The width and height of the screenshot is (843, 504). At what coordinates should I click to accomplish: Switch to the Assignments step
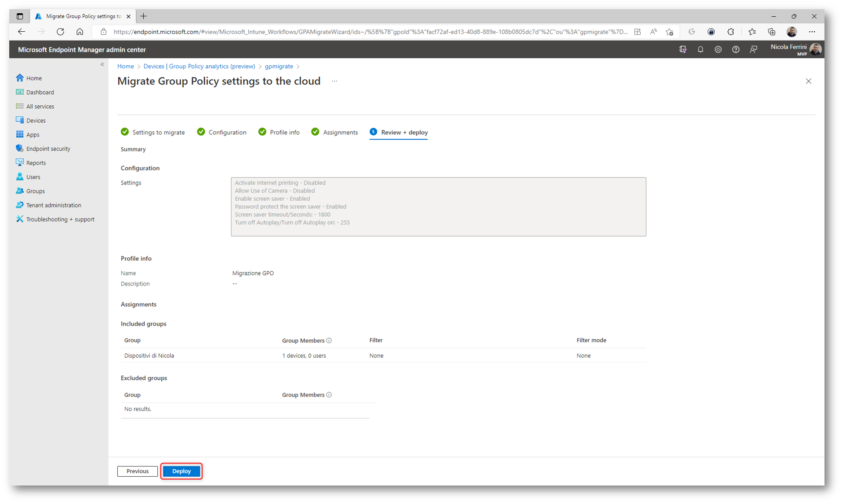point(340,133)
